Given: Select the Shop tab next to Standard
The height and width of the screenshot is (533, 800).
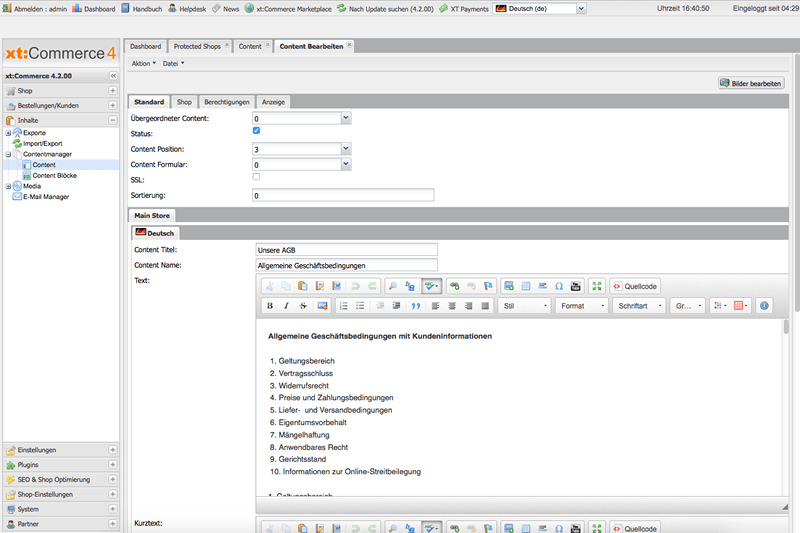Looking at the screenshot, I should pyautogui.click(x=184, y=102).
